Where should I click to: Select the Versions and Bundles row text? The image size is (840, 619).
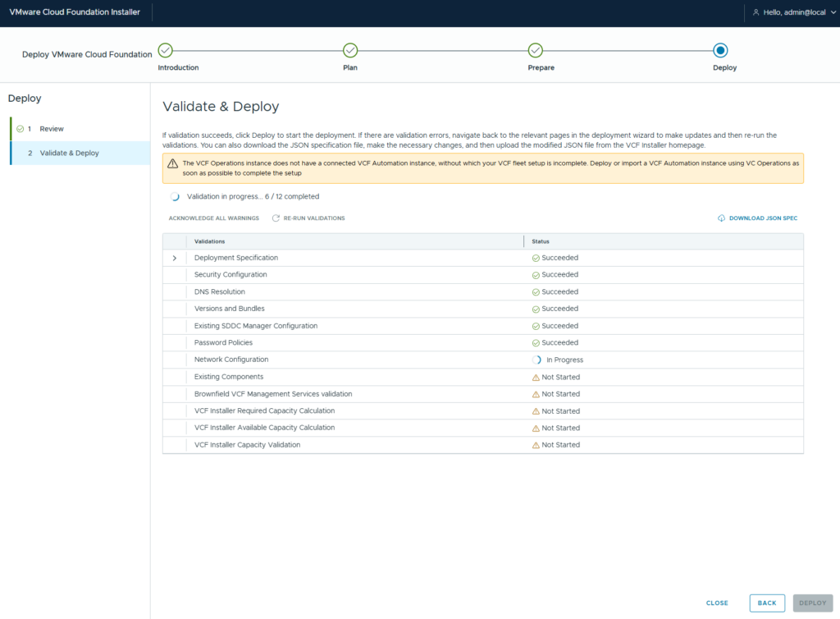pyautogui.click(x=230, y=309)
